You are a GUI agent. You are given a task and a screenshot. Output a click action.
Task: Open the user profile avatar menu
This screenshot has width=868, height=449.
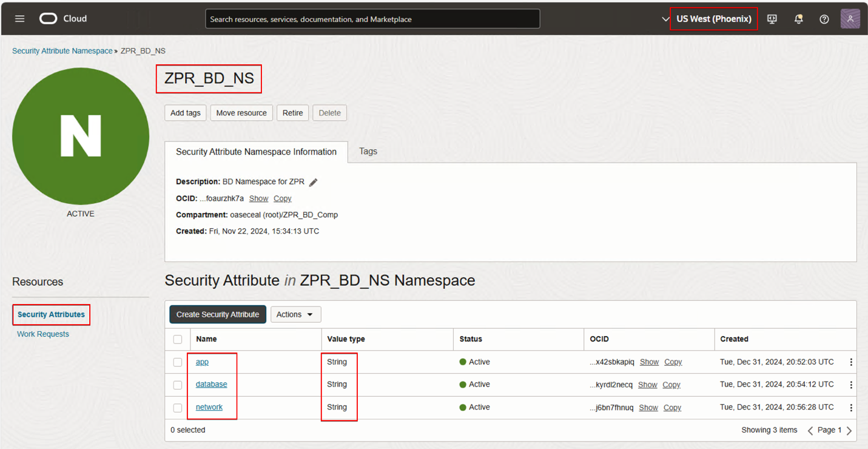[x=850, y=19]
